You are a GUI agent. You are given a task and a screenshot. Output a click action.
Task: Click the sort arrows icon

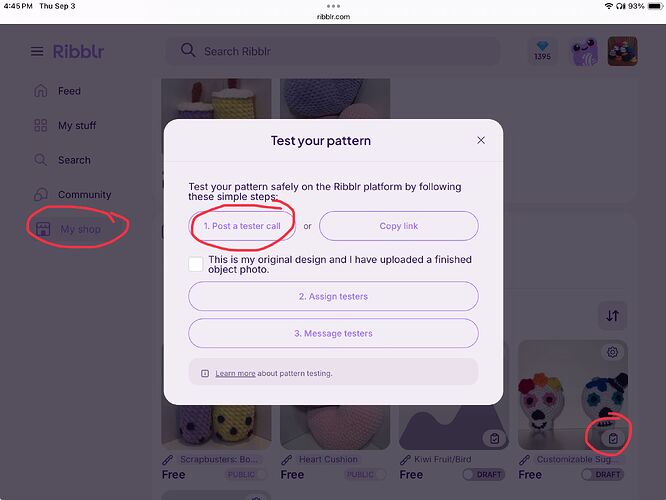click(x=612, y=316)
